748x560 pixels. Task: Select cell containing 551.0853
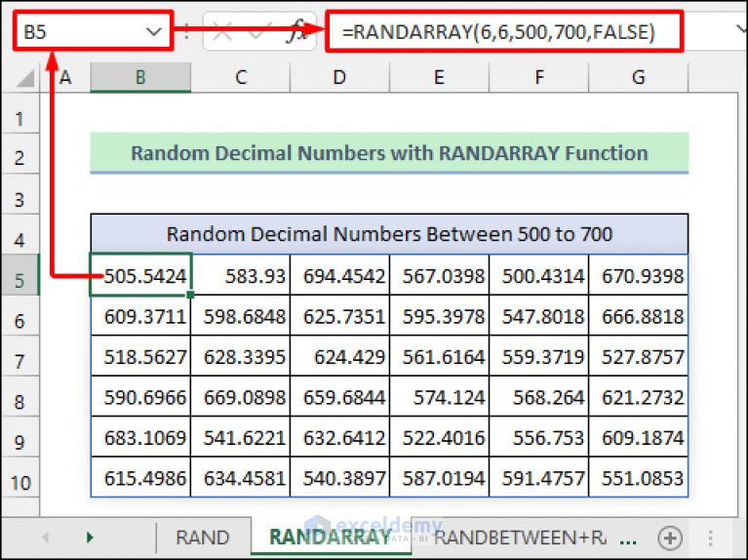click(638, 477)
